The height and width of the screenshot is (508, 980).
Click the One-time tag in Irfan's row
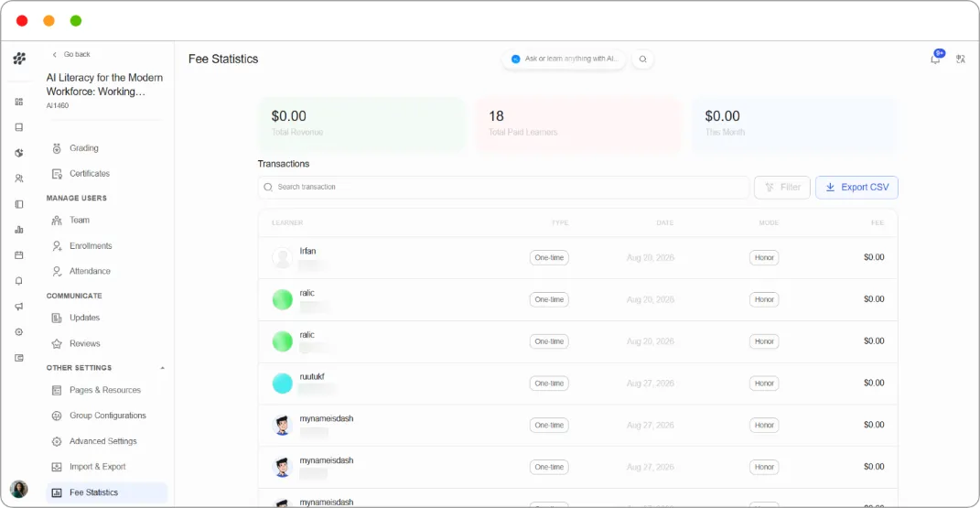click(549, 257)
